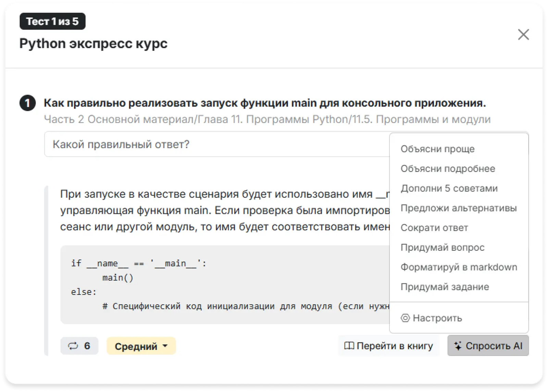548x392 pixels.
Task: Click Форматируй в markdown option
Action: (x=459, y=267)
